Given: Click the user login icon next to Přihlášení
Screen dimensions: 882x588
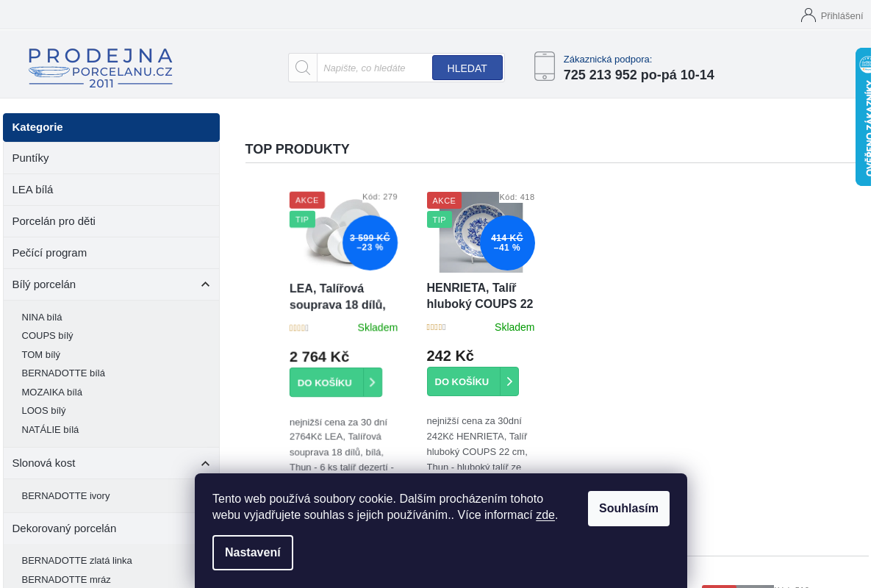Looking at the screenshot, I should tap(808, 15).
